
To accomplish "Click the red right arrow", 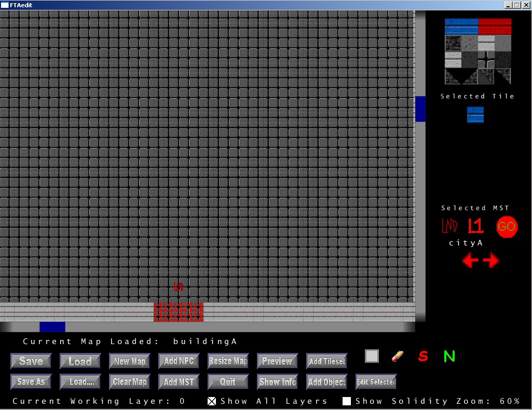I will 491,261.
